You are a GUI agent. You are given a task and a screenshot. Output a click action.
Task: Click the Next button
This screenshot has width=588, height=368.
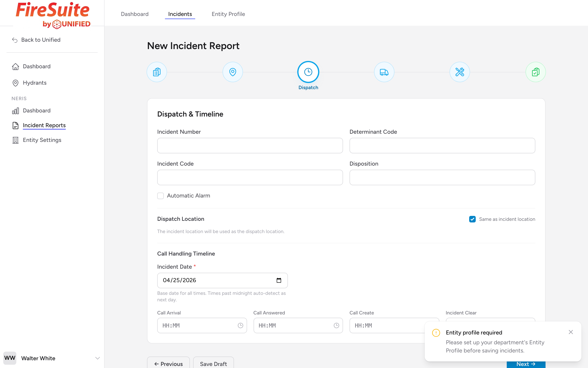[x=526, y=364]
